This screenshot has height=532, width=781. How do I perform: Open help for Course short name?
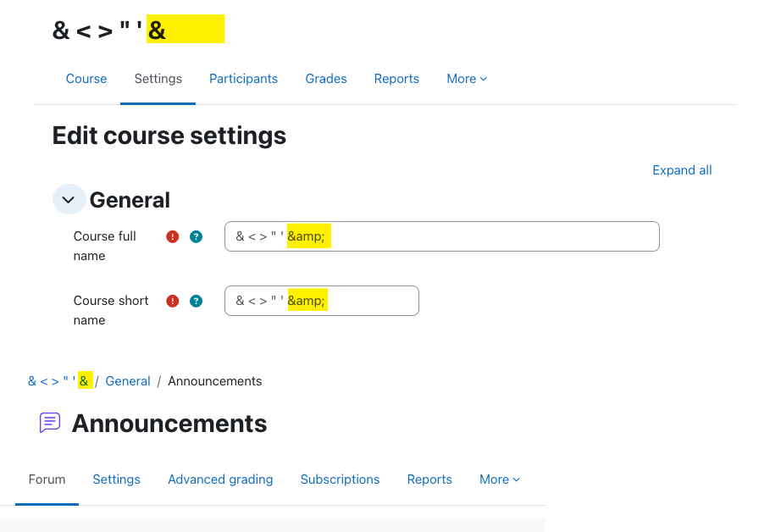pyautogui.click(x=197, y=301)
